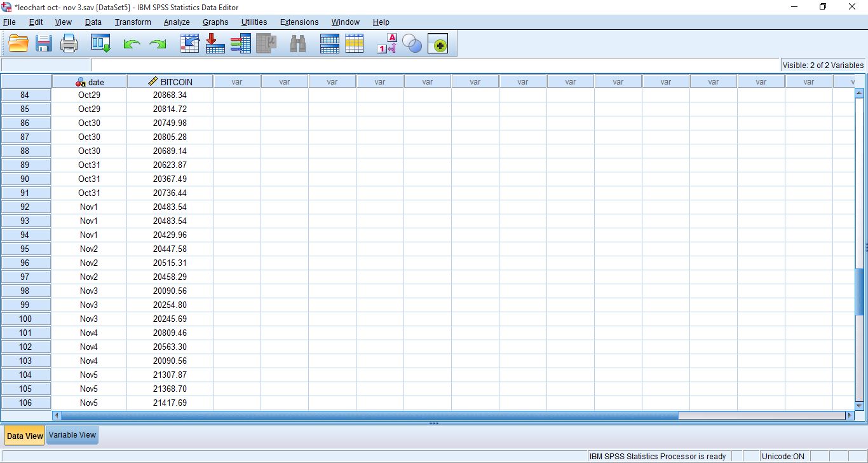
Task: Open the Edit menu
Action: pos(36,22)
